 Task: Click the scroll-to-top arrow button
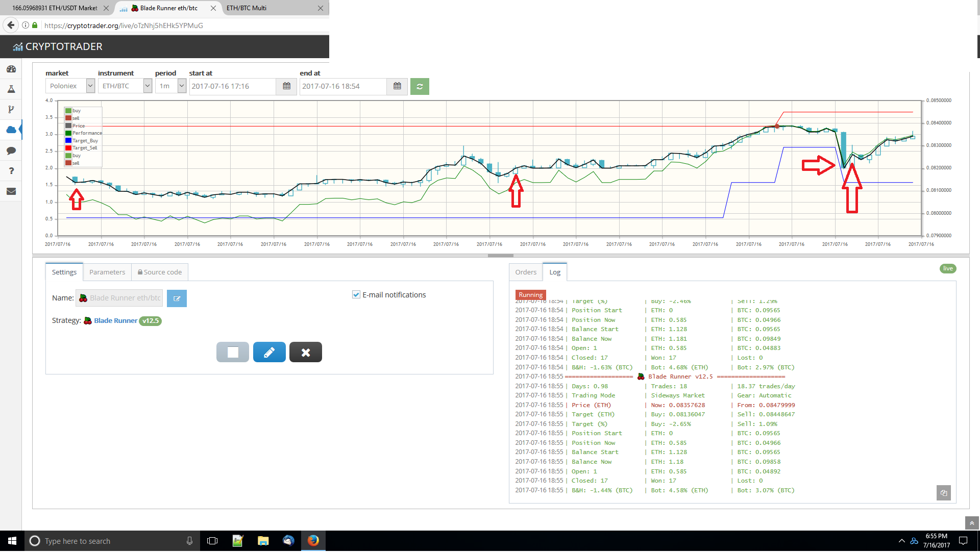point(972,523)
